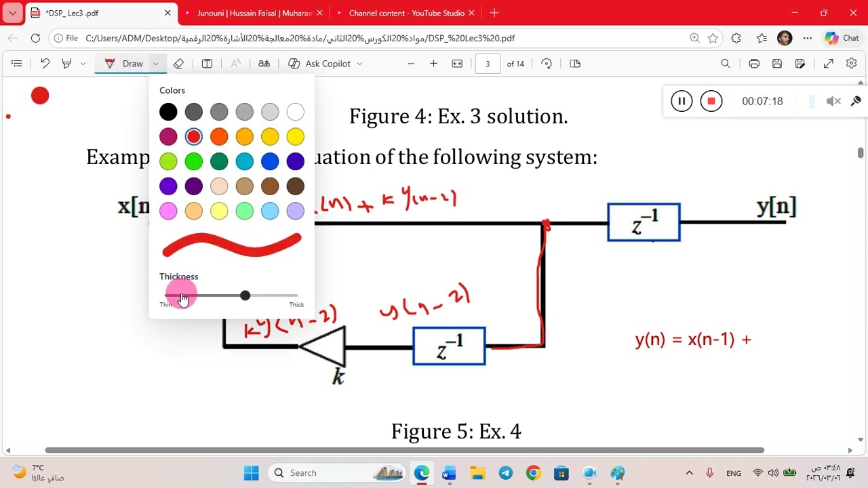
Task: Close the DSP_Lec3 .pdf tab
Action: (167, 13)
